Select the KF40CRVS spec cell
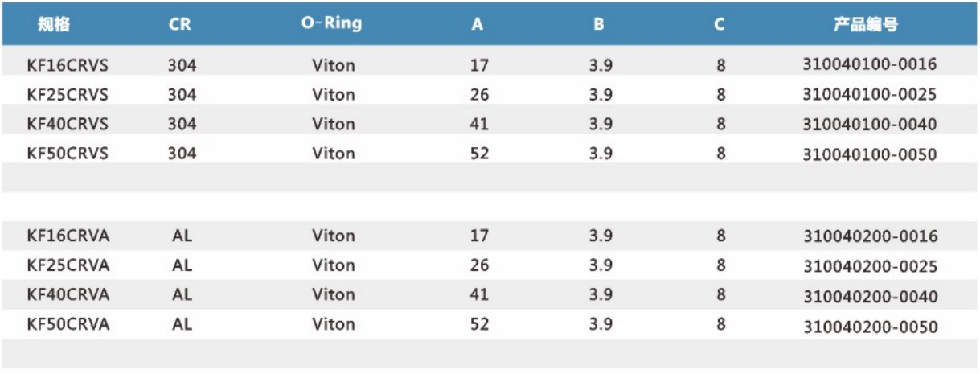 point(68,124)
